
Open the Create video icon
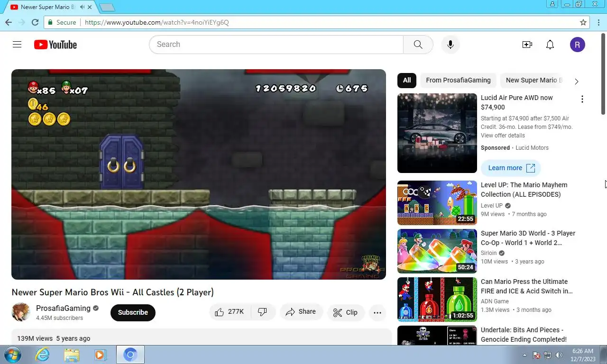[x=527, y=45]
